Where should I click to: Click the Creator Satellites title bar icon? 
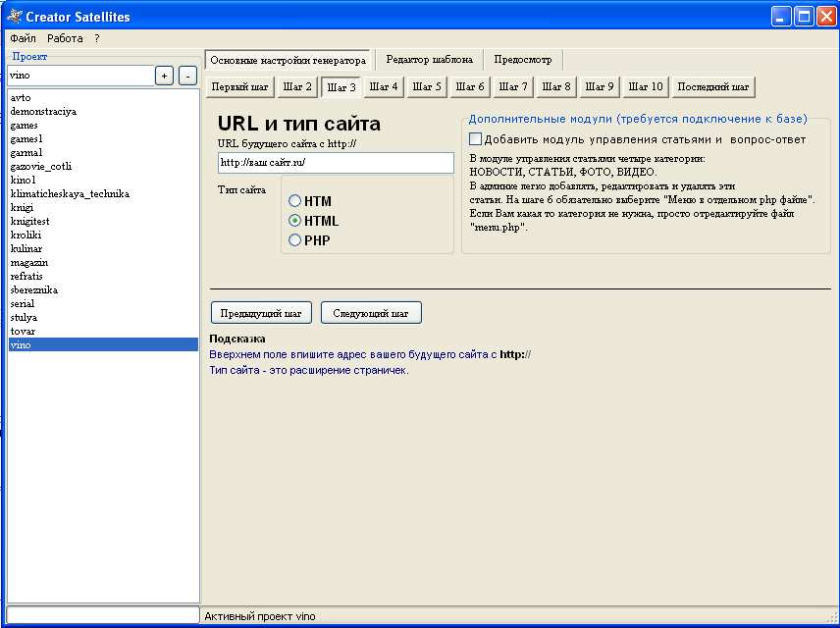coord(15,17)
